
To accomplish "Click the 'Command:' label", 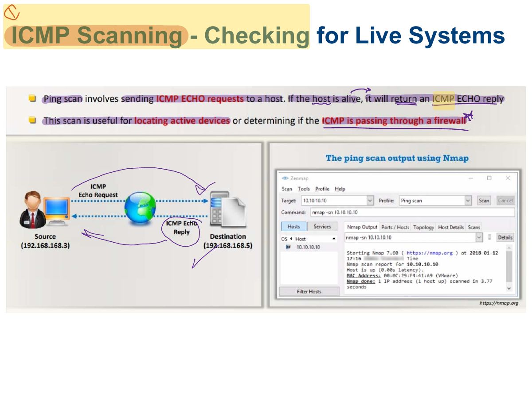I will pos(293,213).
